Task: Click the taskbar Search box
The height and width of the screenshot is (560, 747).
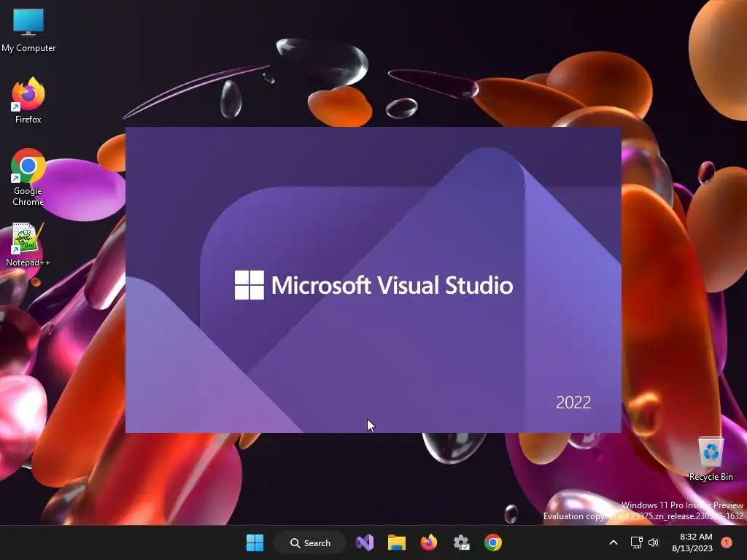Action: coord(310,542)
